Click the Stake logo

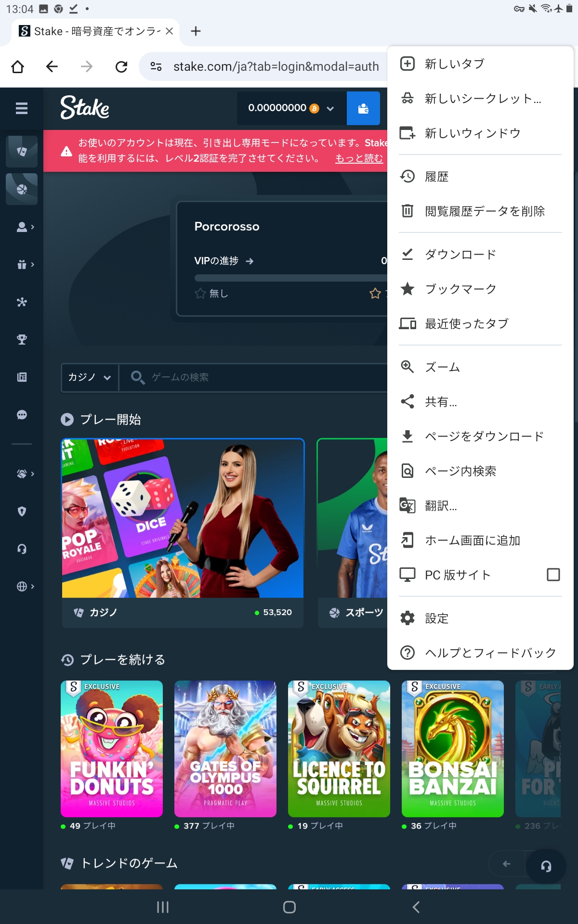(x=85, y=108)
